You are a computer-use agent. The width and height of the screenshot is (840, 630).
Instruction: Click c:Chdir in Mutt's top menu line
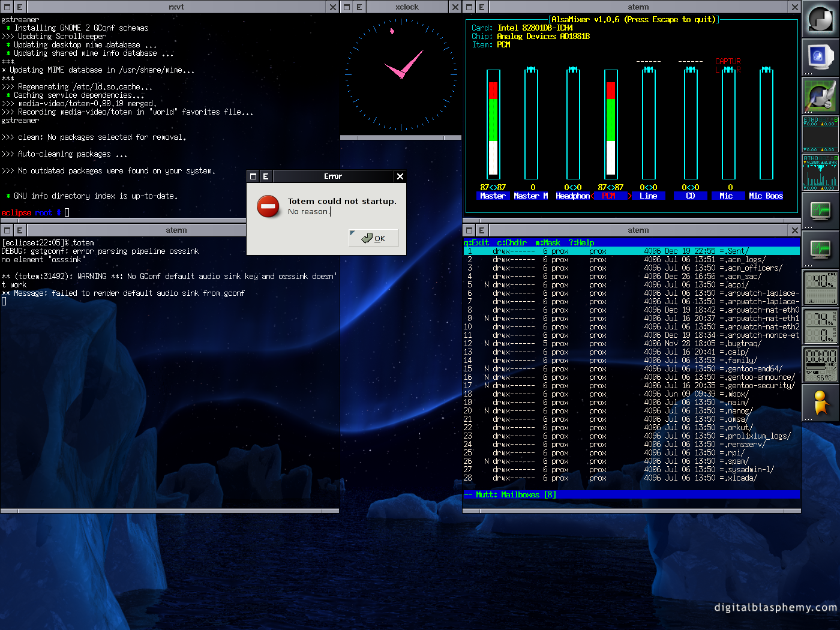(512, 243)
